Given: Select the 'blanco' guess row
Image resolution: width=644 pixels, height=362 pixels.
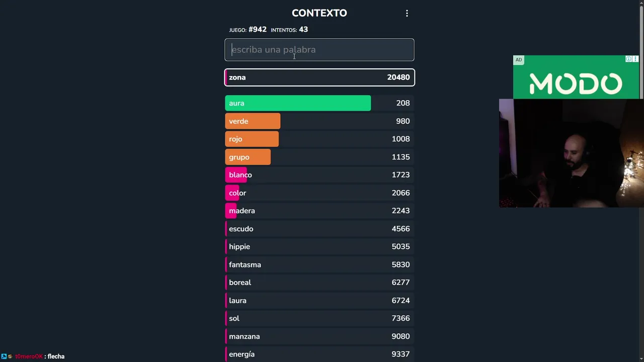Looking at the screenshot, I should point(319,175).
